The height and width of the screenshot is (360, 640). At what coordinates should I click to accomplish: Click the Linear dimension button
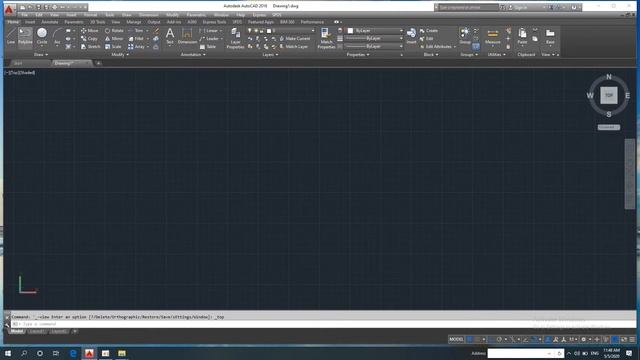click(x=211, y=31)
